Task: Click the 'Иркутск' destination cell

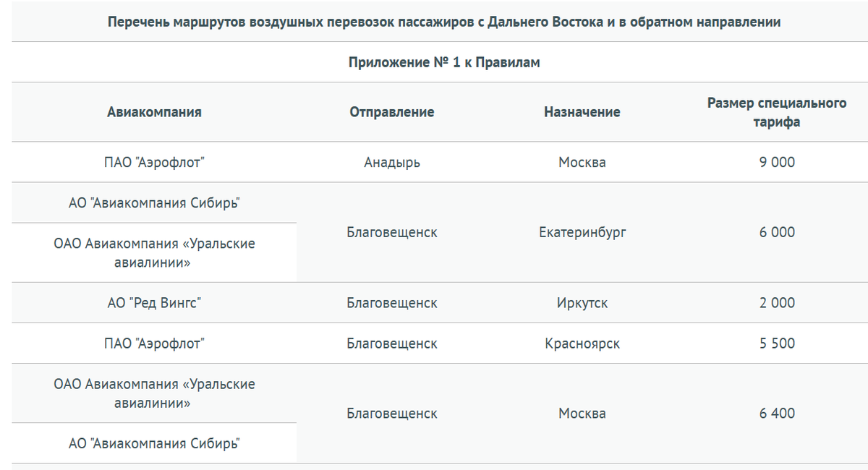Action: pyautogui.click(x=582, y=303)
